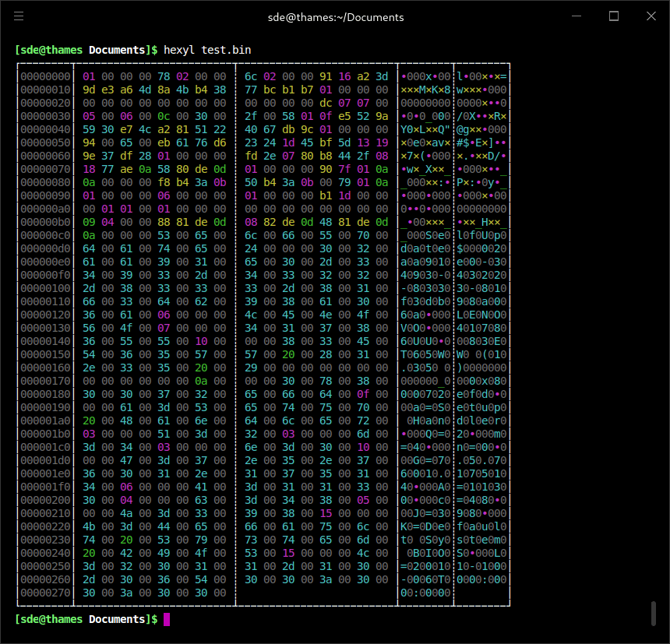Viewport: 670px width, 644px height.
Task: Open the terminal hamburger menu
Action: [x=19, y=16]
